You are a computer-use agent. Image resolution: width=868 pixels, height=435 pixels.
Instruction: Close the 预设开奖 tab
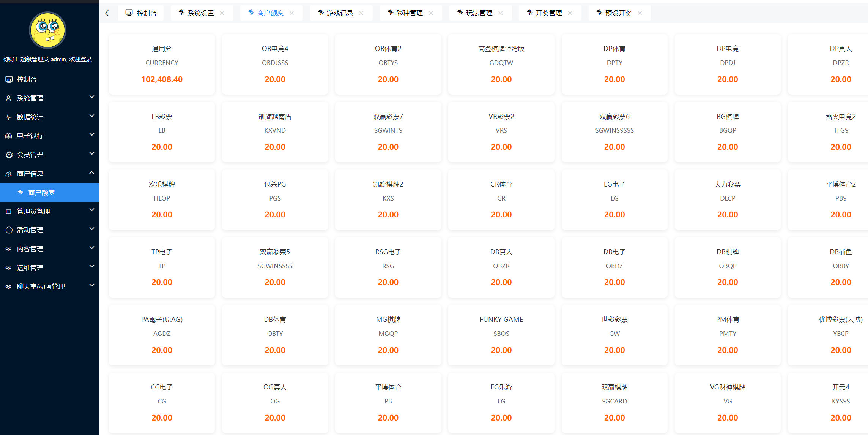[x=640, y=13]
